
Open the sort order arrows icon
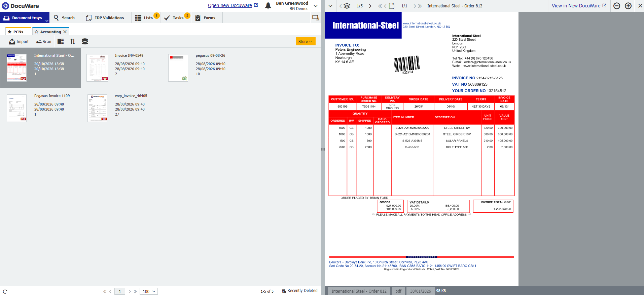(73, 41)
